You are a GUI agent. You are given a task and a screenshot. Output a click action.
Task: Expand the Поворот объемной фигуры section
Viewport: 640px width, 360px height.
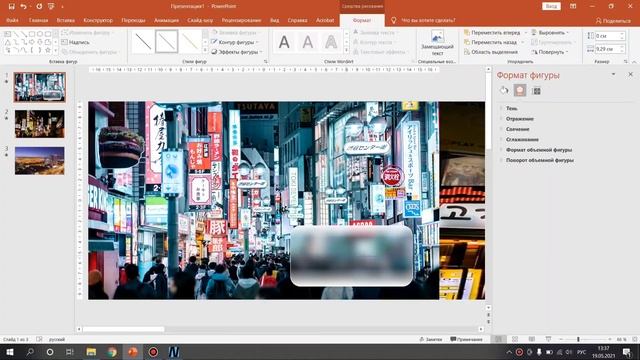click(x=540, y=160)
